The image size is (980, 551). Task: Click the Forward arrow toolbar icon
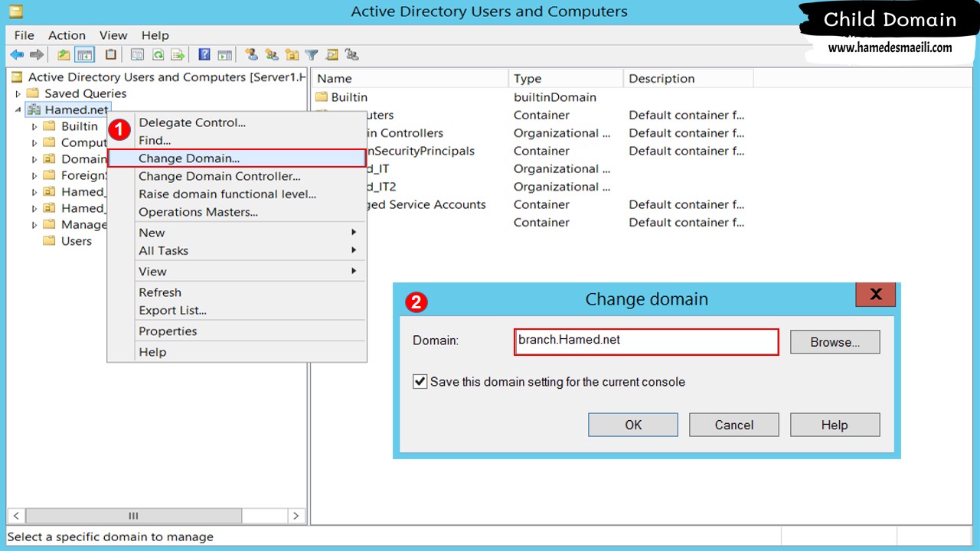[36, 54]
